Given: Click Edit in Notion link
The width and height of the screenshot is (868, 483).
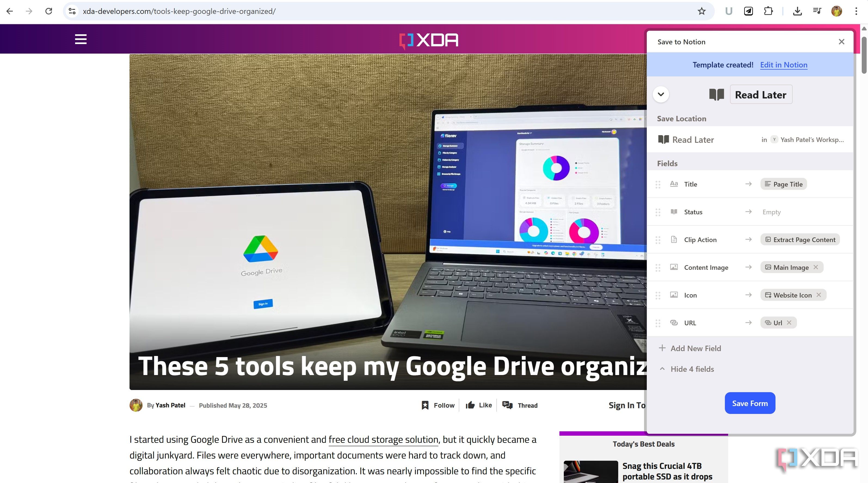Looking at the screenshot, I should coord(783,65).
